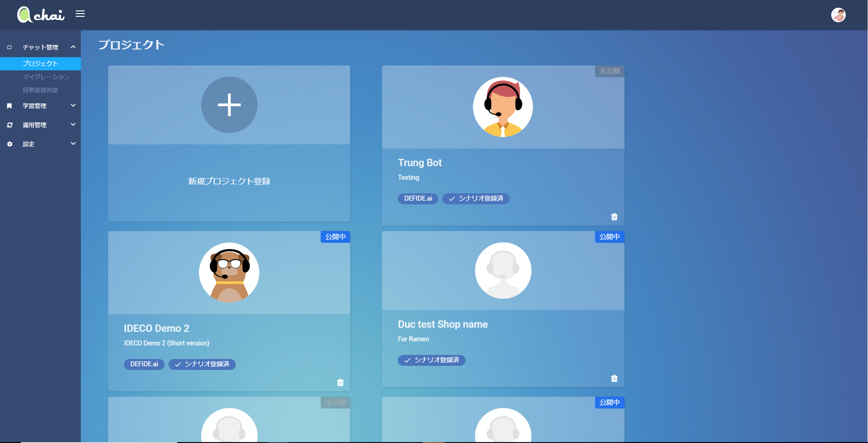Select プロジェクト in the sidebar
Image resolution: width=868 pixels, height=443 pixels.
tap(40, 64)
